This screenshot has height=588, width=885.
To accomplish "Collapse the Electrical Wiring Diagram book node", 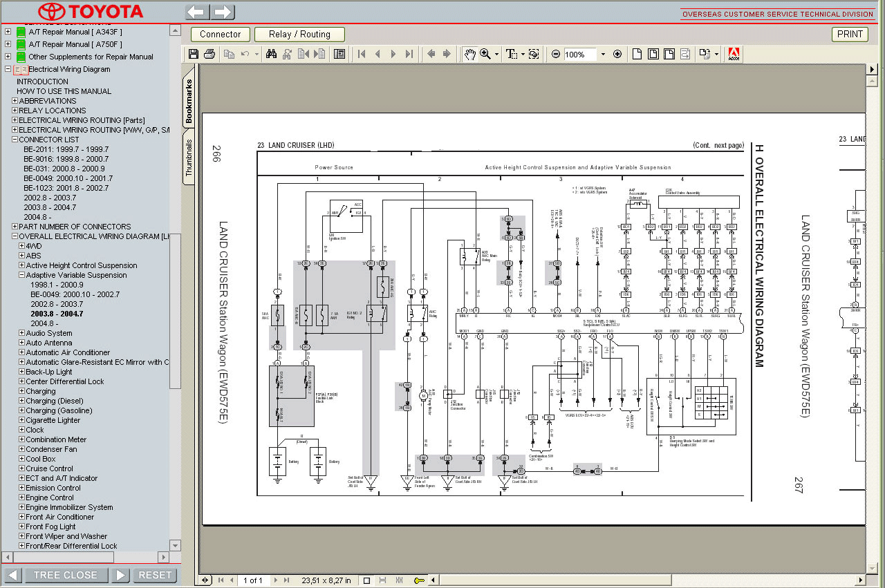I will [8, 69].
